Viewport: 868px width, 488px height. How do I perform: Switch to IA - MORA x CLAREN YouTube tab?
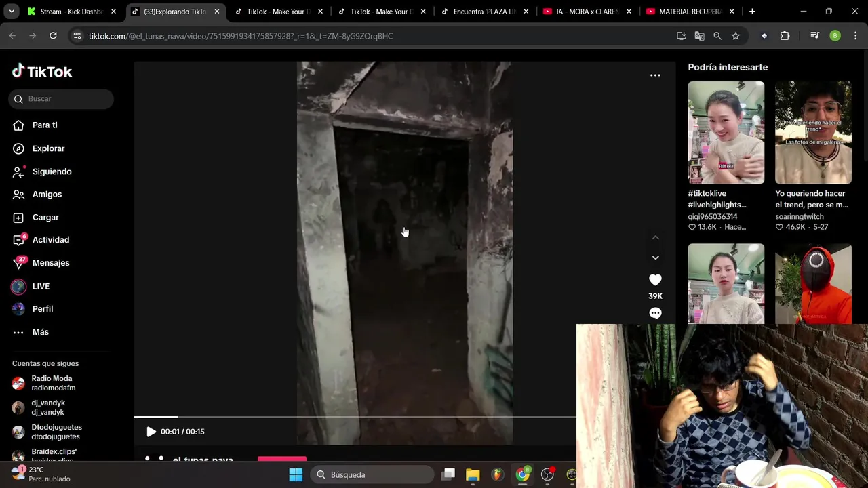pyautogui.click(x=587, y=12)
